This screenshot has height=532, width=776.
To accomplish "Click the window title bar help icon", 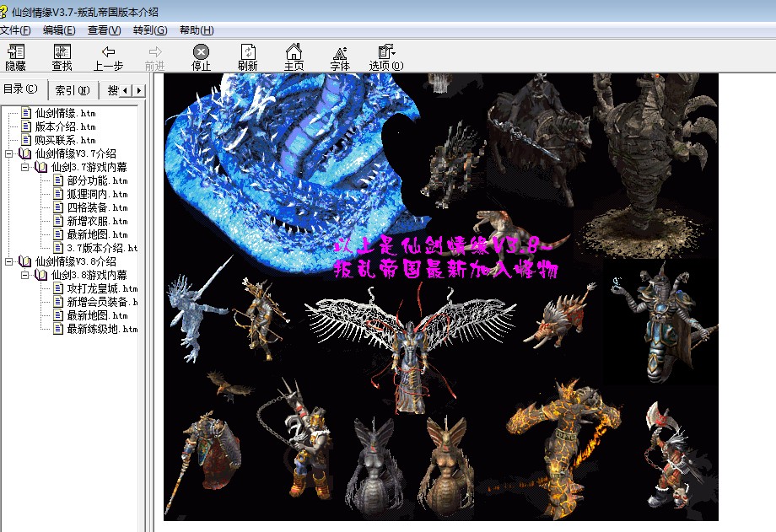I will tap(3, 12).
